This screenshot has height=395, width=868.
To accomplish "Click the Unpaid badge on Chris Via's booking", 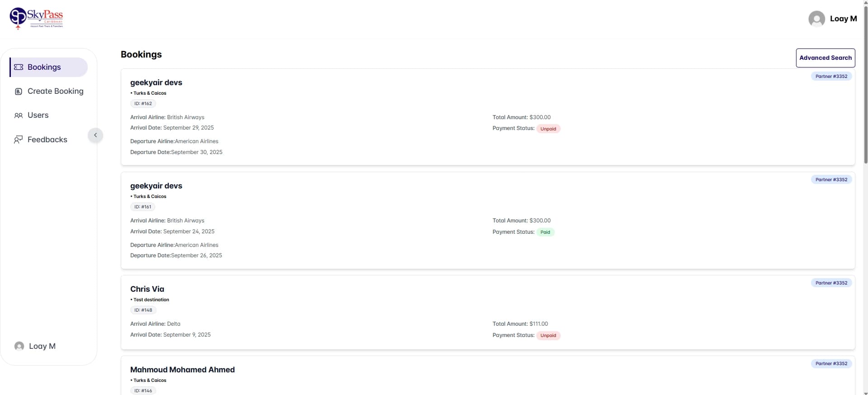I will coord(548,335).
